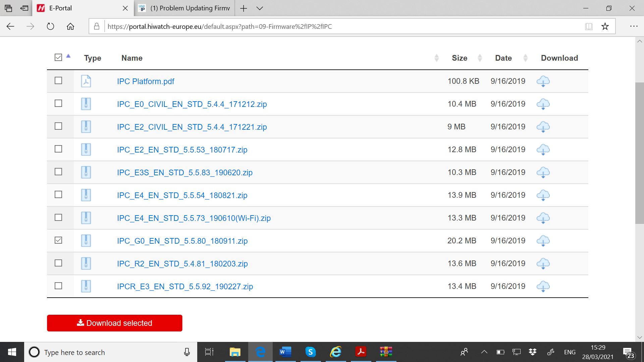
Task: Switch to Problem Updating Firmware tab
Action: coord(190,8)
